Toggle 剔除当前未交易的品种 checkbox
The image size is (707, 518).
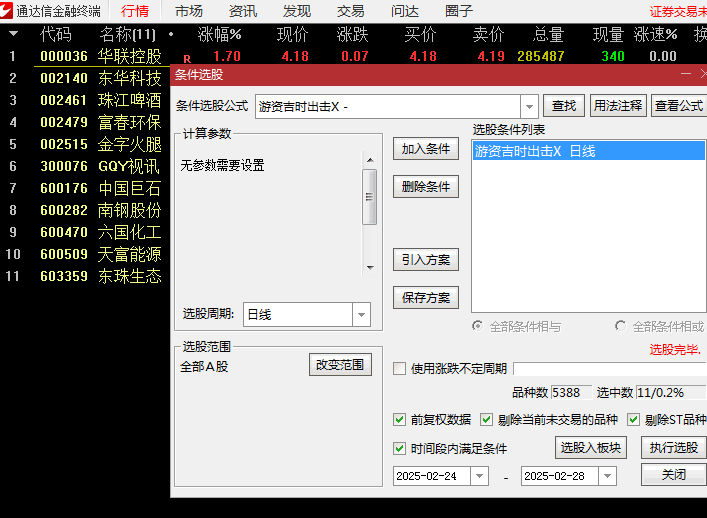click(486, 420)
